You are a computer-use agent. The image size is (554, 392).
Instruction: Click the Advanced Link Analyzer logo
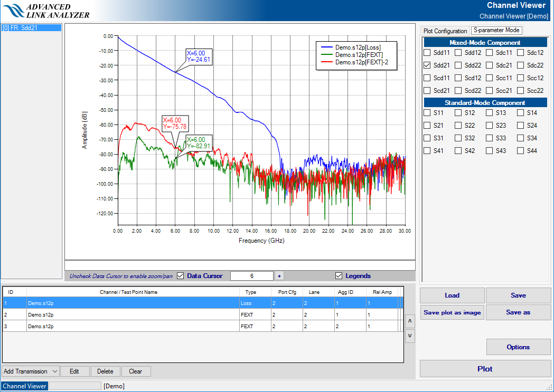pos(45,11)
